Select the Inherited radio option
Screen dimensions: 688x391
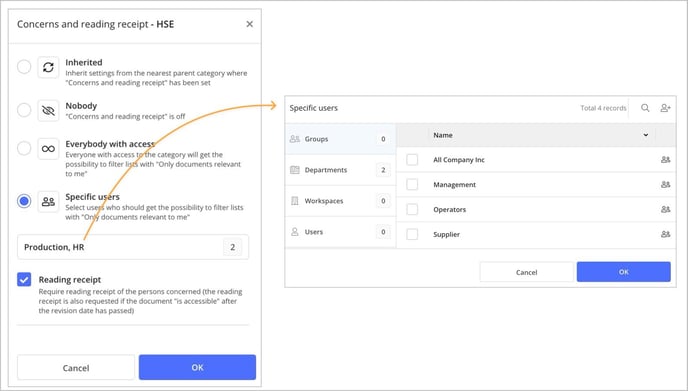(x=24, y=67)
